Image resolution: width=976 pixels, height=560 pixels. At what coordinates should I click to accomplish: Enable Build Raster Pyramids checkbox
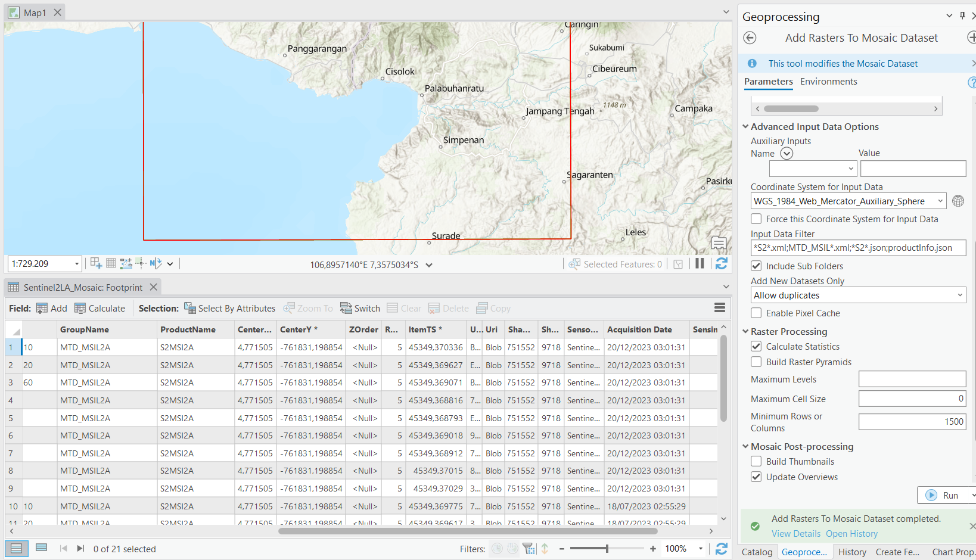click(756, 362)
